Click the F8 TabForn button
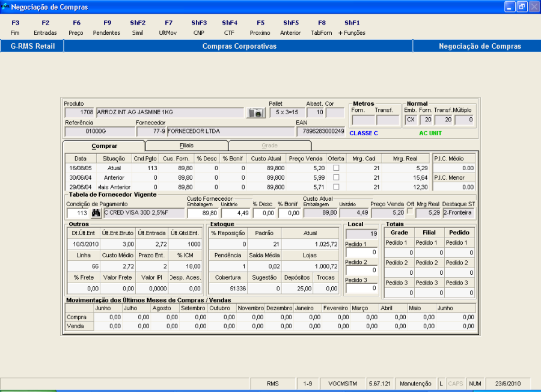The image size is (541, 392). coord(322,28)
